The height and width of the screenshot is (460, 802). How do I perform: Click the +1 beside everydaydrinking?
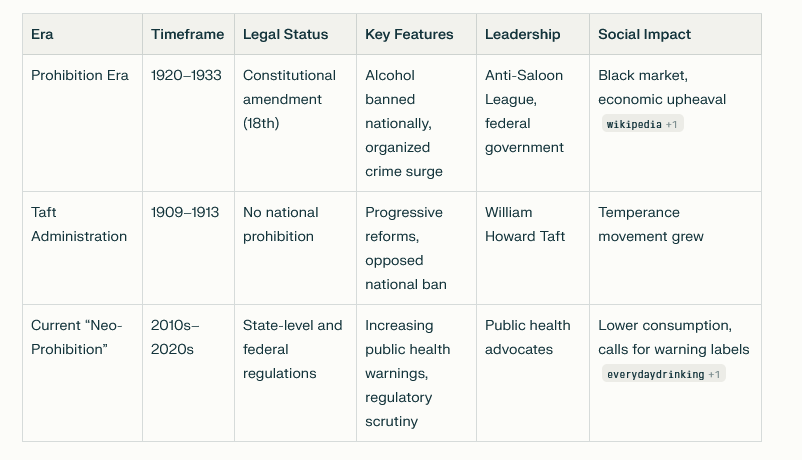pyautogui.click(x=714, y=375)
